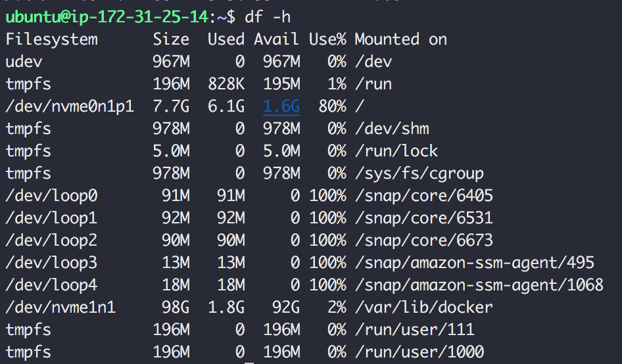This screenshot has width=622, height=364.
Task: Click the /snap/amazon-ssm-agent/495 mount path
Action: (475, 263)
